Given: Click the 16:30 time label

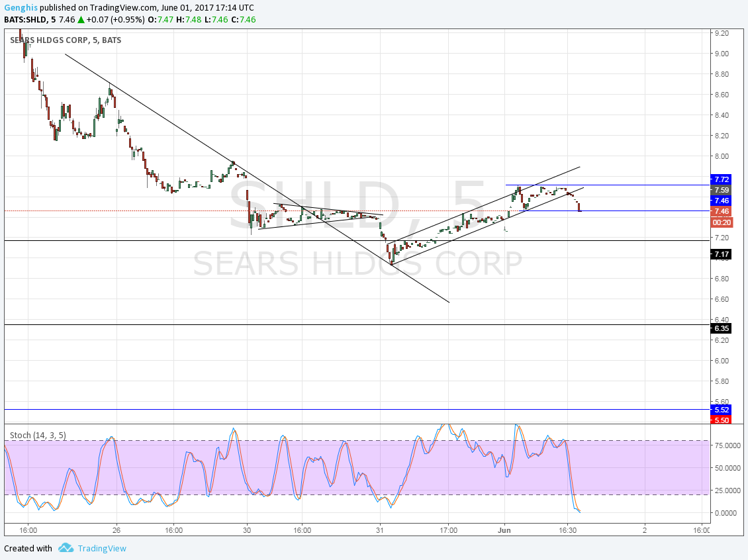Looking at the screenshot, I should [567, 530].
